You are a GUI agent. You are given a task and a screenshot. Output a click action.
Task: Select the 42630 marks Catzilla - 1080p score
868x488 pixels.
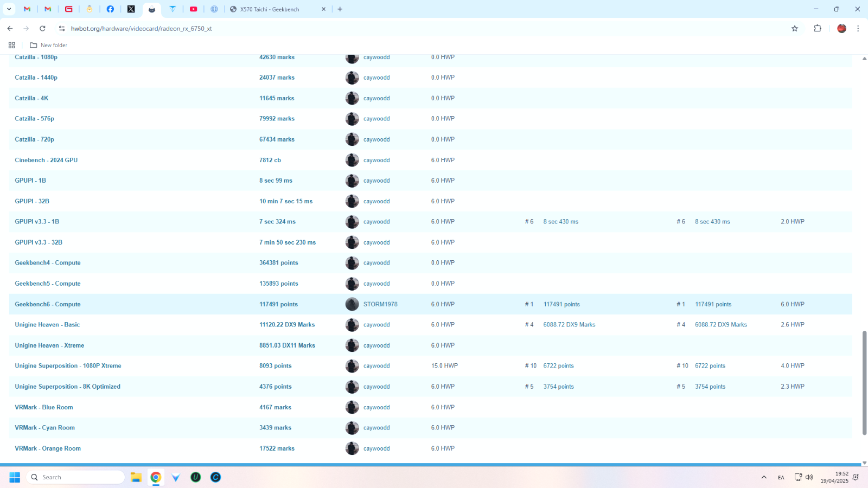[277, 57]
